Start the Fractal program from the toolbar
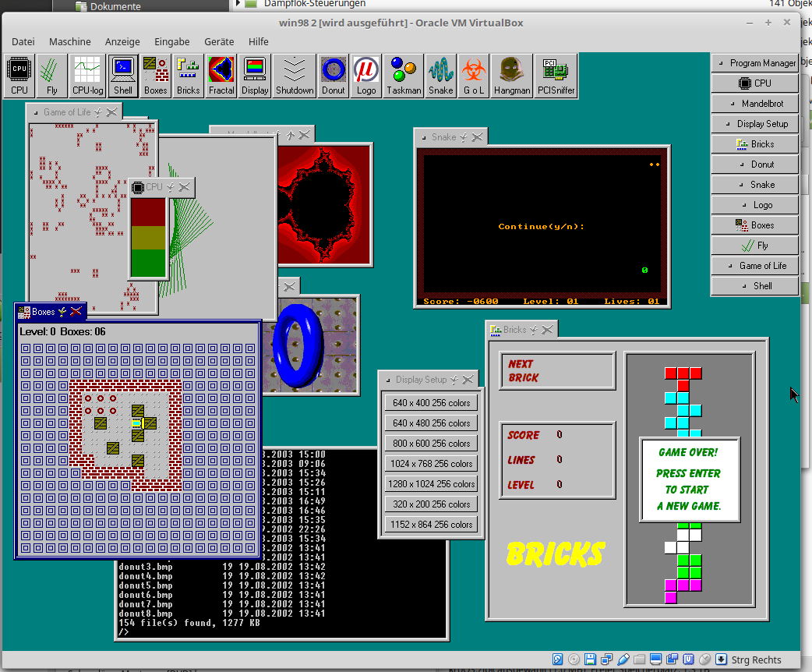Image resolution: width=812 pixels, height=672 pixels. [221, 76]
